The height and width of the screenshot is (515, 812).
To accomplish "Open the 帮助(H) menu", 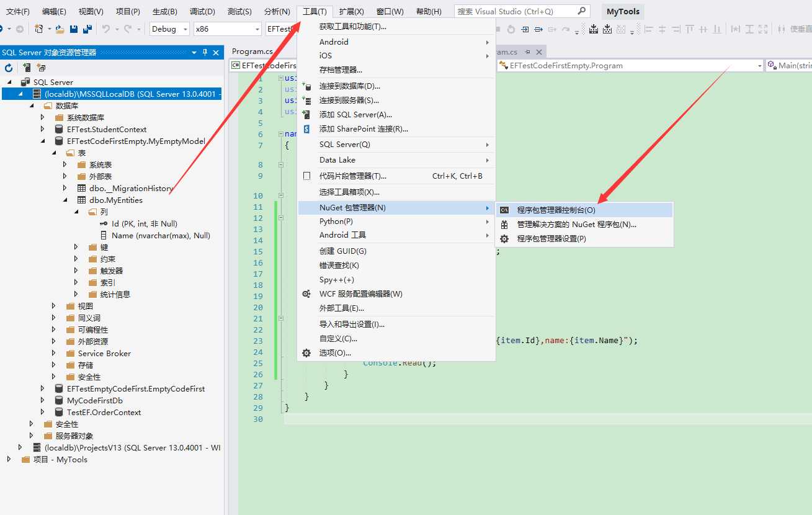I will coord(429,12).
